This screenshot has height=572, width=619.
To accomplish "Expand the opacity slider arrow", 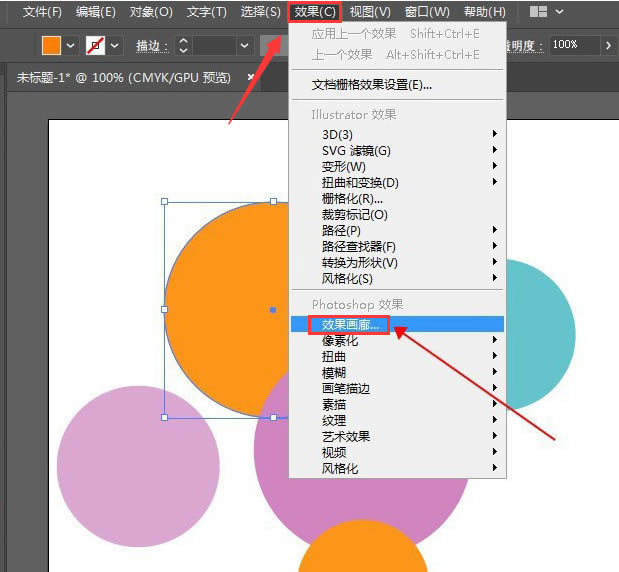I will click(608, 45).
